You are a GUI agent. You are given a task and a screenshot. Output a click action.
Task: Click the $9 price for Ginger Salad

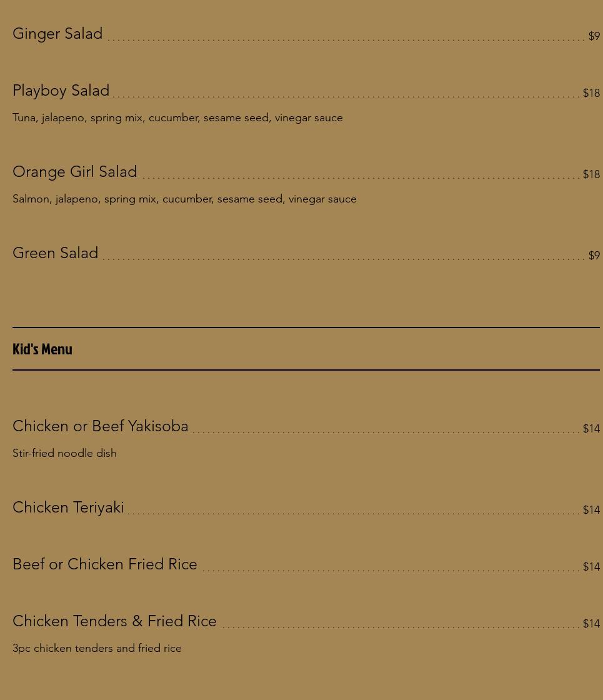click(x=594, y=36)
